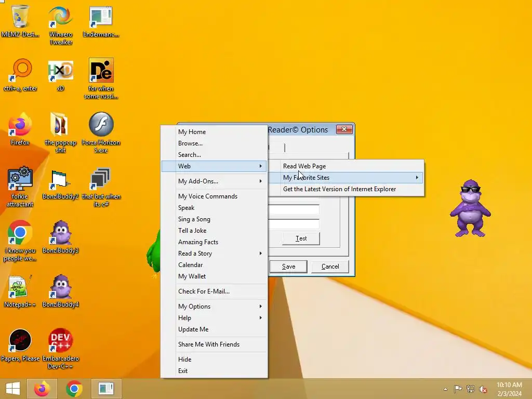Viewport: 532px width, 399px height.
Task: Choose Update Me menu entry
Action: click(x=214, y=329)
